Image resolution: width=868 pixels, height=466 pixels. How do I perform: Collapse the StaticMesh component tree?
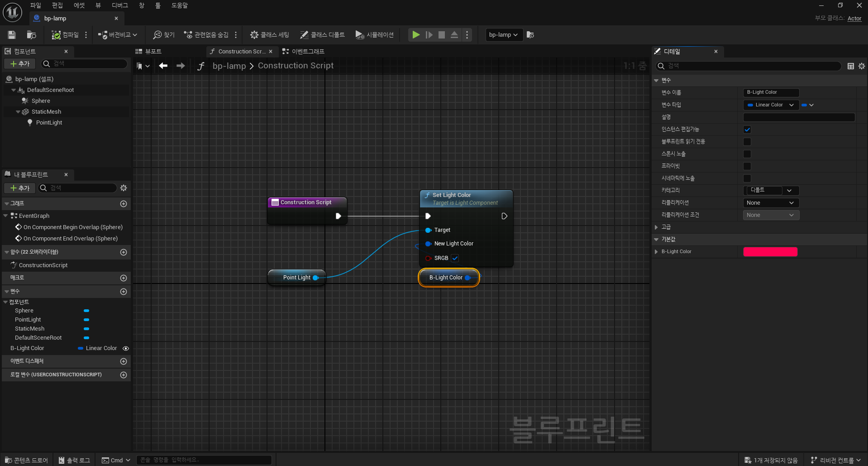click(18, 112)
